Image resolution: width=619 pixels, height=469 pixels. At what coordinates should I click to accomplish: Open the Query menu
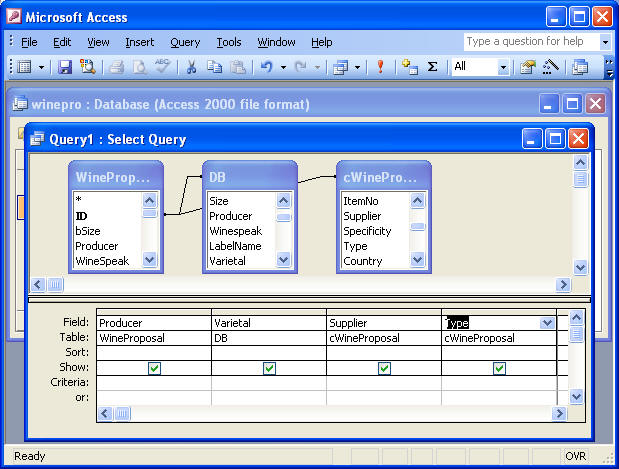[185, 42]
